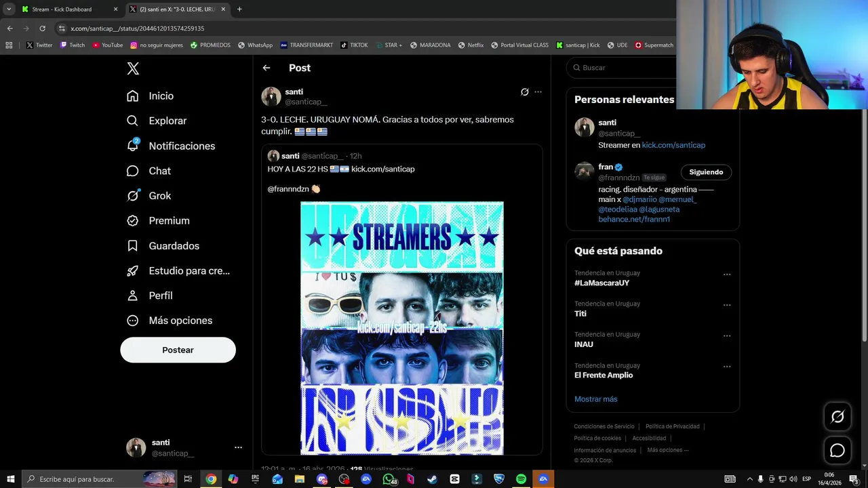This screenshot has width=868, height=488.
Task: Go to Inicio in the sidebar
Action: coord(151,96)
